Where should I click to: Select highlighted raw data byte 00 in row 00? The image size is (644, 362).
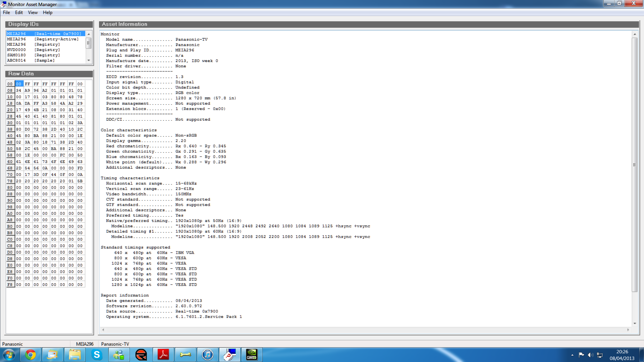tap(19, 84)
